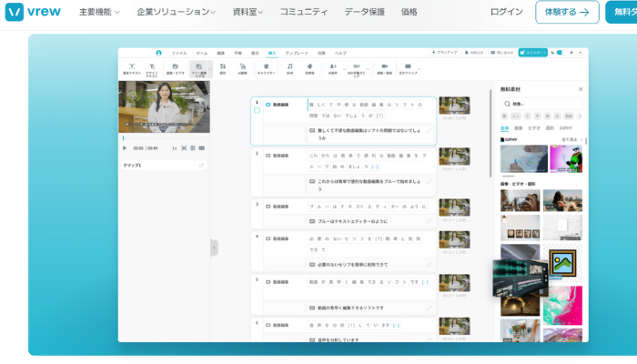The image size is (637, 364).
Task: Play the preview video
Action: point(125,148)
